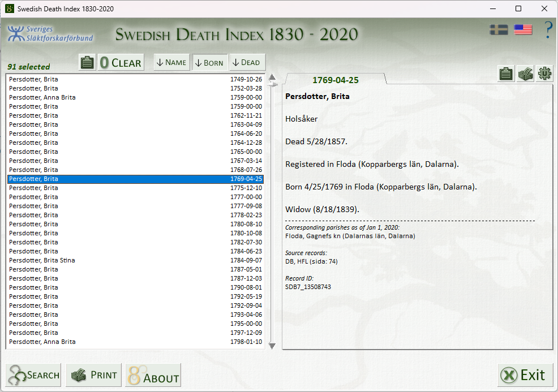Click the 91 selected count label
The image size is (558, 392).
coord(28,67)
